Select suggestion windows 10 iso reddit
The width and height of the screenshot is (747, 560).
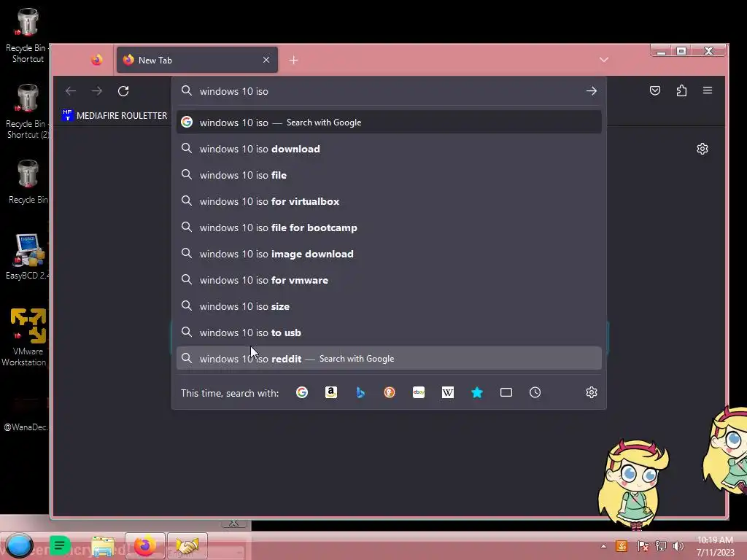pos(389,359)
